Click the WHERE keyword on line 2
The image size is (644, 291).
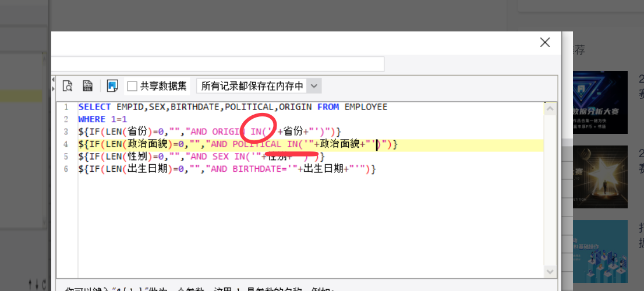[92, 119]
